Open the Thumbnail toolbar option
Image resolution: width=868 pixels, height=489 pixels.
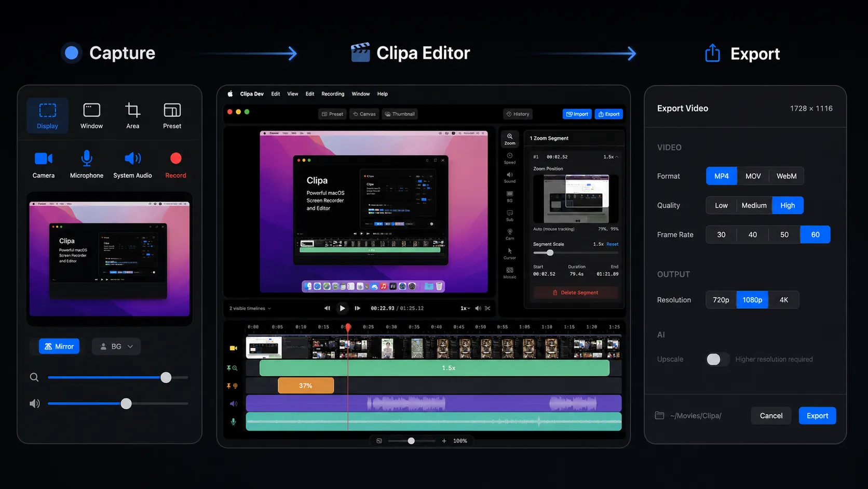pyautogui.click(x=400, y=114)
